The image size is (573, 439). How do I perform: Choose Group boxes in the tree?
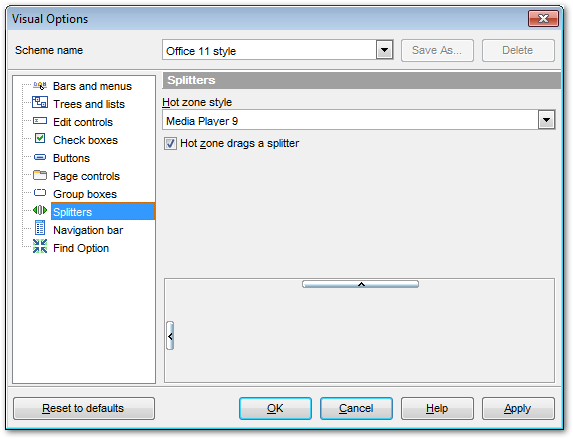(x=85, y=194)
